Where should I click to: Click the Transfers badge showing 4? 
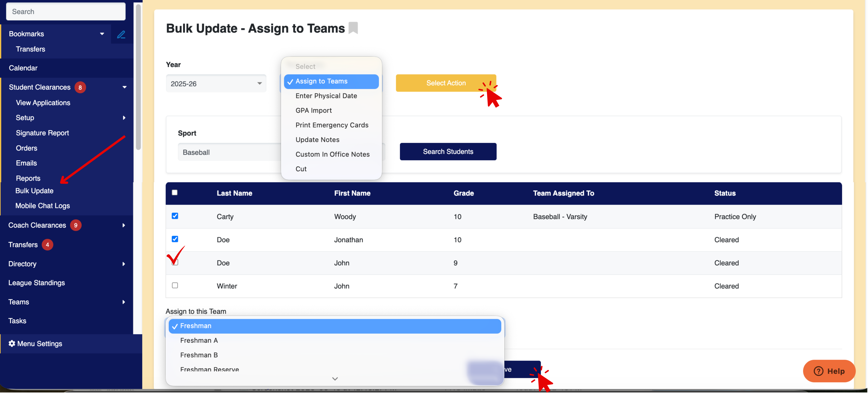click(47, 245)
